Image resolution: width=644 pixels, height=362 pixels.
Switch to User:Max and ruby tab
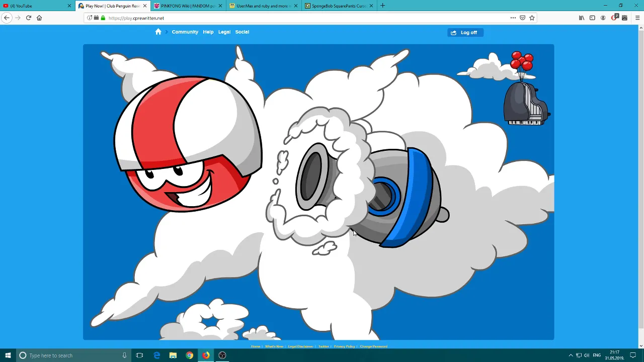(263, 6)
